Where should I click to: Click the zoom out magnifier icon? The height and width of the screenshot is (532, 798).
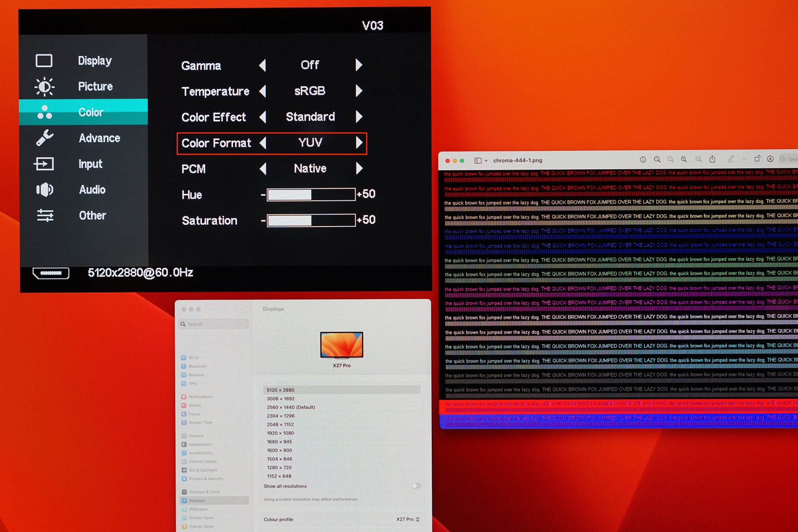click(657, 160)
